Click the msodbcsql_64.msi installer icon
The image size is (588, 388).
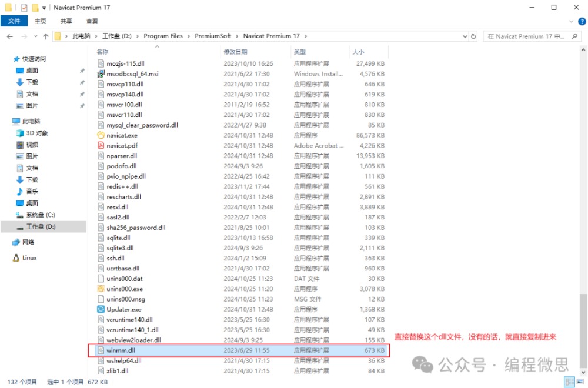[x=101, y=74]
